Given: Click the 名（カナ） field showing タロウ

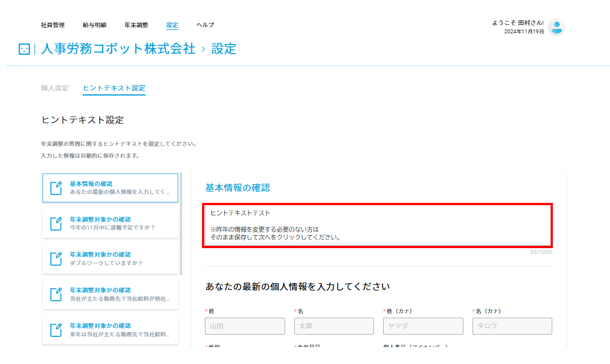Looking at the screenshot, I should coord(512,326).
